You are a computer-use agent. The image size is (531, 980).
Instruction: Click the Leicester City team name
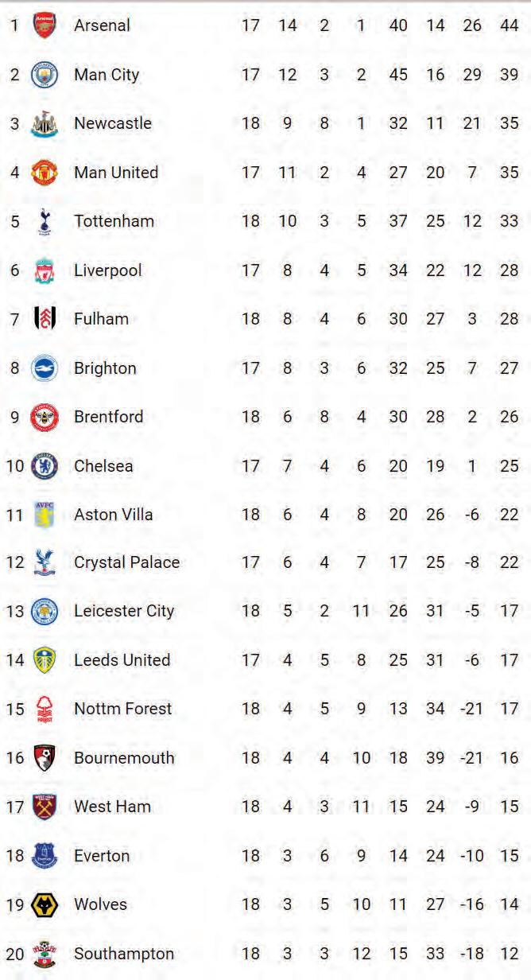(124, 612)
